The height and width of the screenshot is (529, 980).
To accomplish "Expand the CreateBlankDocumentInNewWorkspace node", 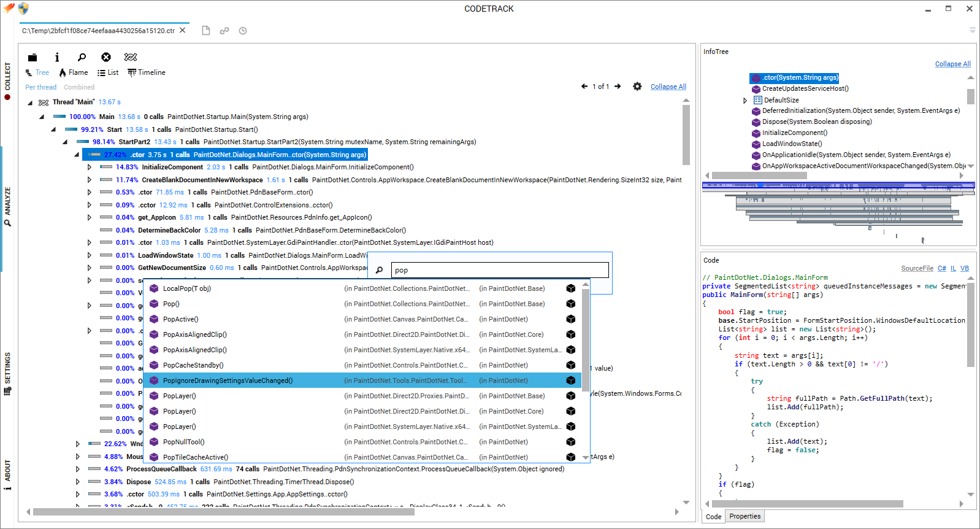I will tap(89, 180).
